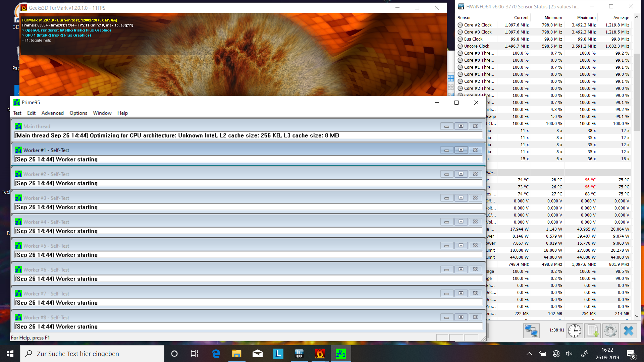
Task: Close sensors with blue X button
Action: tap(628, 331)
